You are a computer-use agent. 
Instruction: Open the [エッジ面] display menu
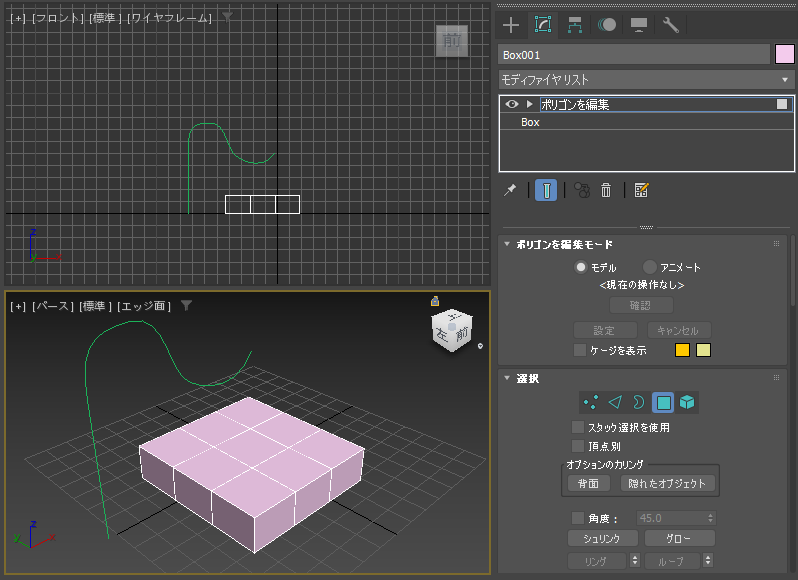pos(144,306)
